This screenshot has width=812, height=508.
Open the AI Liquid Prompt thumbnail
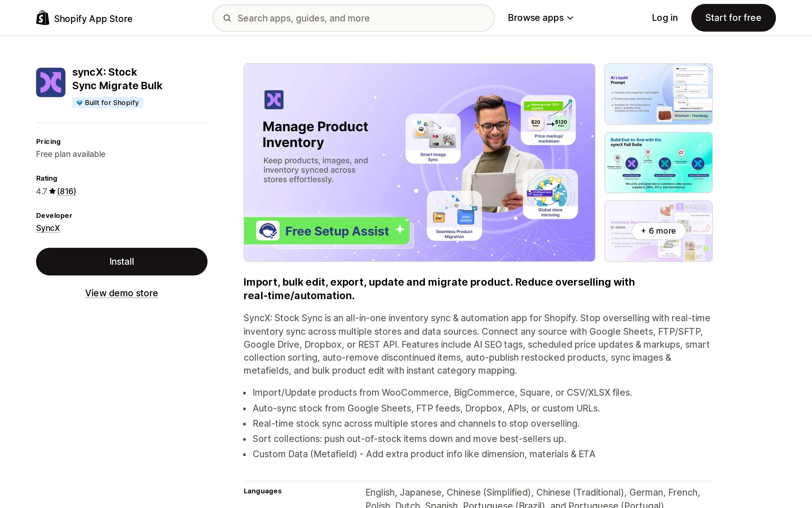point(658,94)
